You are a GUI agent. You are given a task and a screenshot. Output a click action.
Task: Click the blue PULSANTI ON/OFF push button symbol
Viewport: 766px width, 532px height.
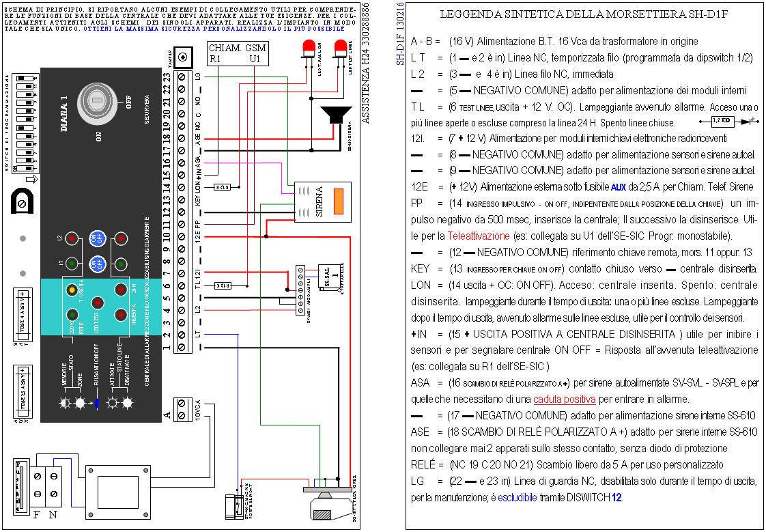[x=96, y=404]
